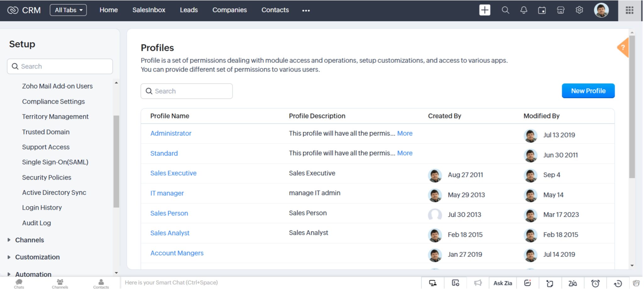The width and height of the screenshot is (644, 289).
Task: Switch to the Leads tab
Action: tap(188, 10)
